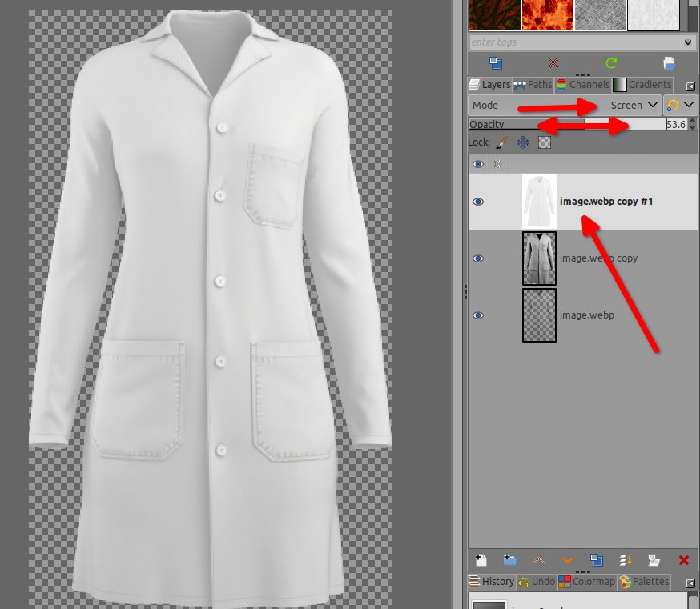Open pattern as image icon
The image size is (700, 609).
pyautogui.click(x=669, y=63)
